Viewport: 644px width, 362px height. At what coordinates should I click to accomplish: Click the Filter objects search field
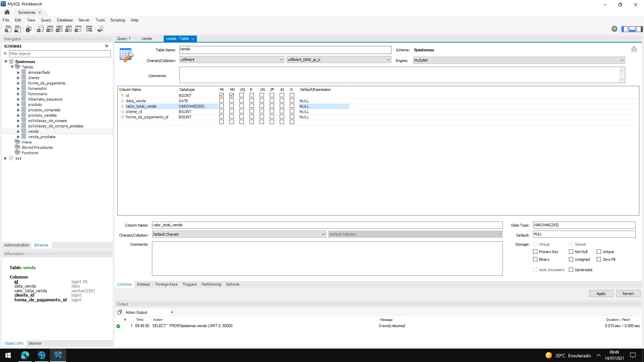pyautogui.click(x=59, y=54)
